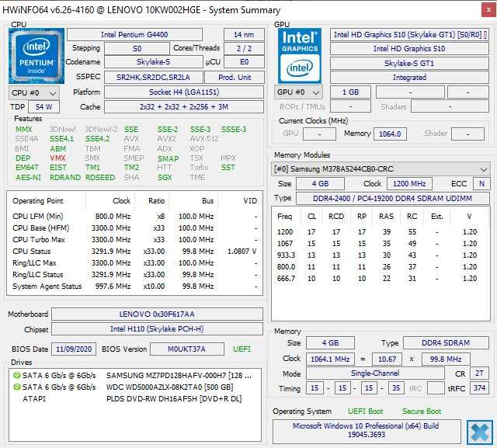Click the LENOVO 0x30F617AA motherboard field
The height and width of the screenshot is (448, 497).
(x=157, y=314)
